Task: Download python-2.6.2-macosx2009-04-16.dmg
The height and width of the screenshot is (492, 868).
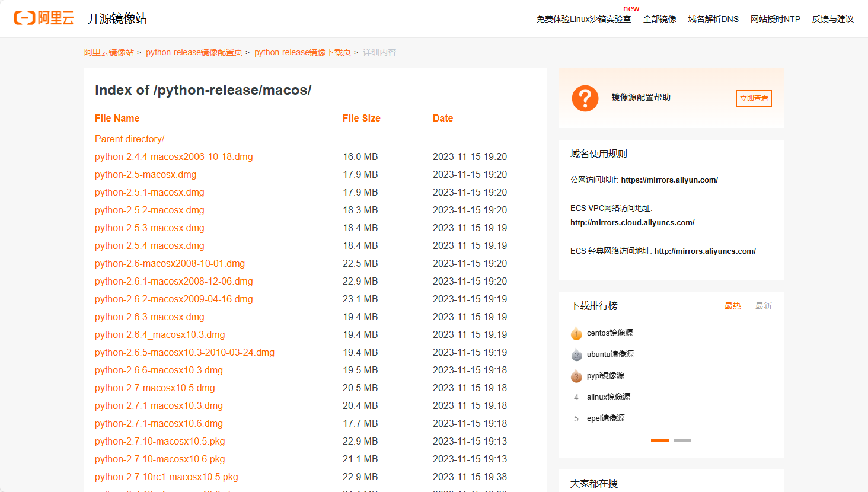Action: pyautogui.click(x=174, y=299)
